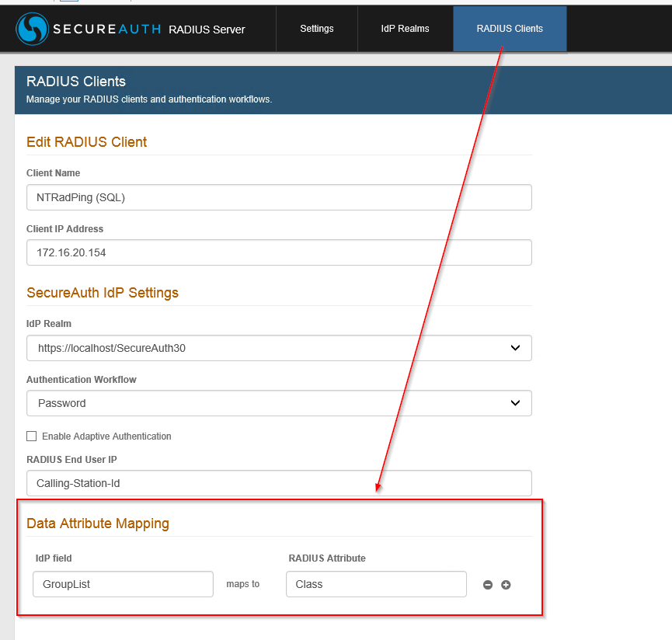Click the RADIUS Clients page banner title
672x640 pixels.
[x=76, y=82]
